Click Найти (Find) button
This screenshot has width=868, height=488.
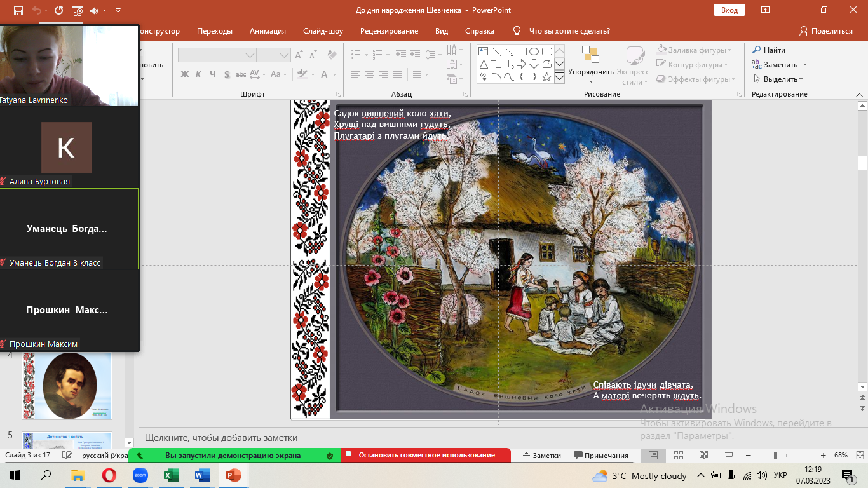pos(770,50)
